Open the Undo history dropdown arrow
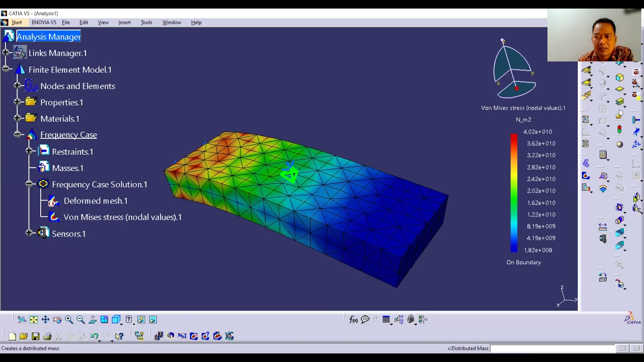 click(99, 341)
